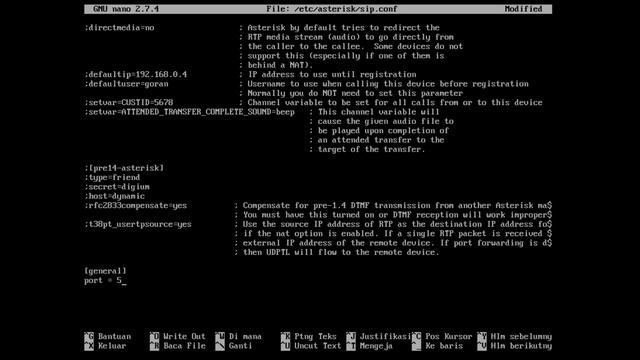Click comment 'target of the transfer.'
Viewport: 640px width, 360px height.
pos(371,149)
